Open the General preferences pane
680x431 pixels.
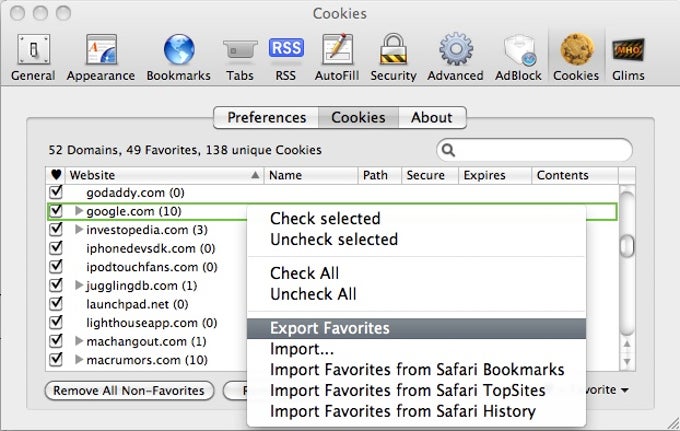click(x=32, y=56)
